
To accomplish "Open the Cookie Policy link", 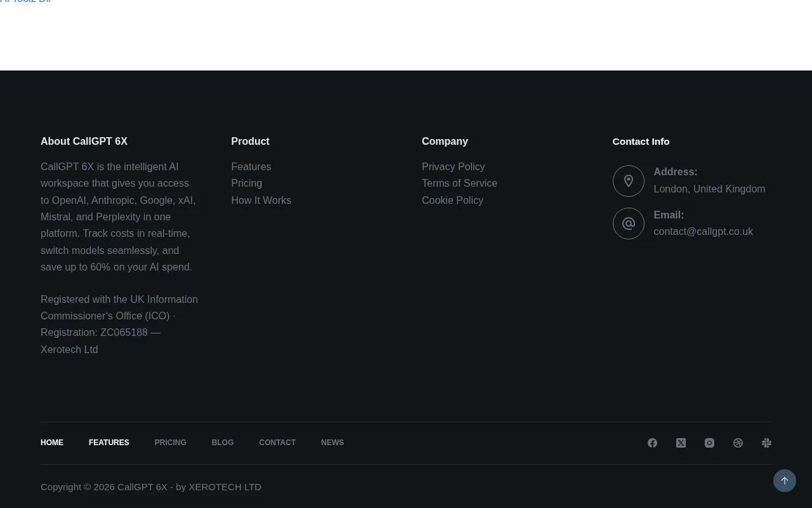I will (452, 200).
